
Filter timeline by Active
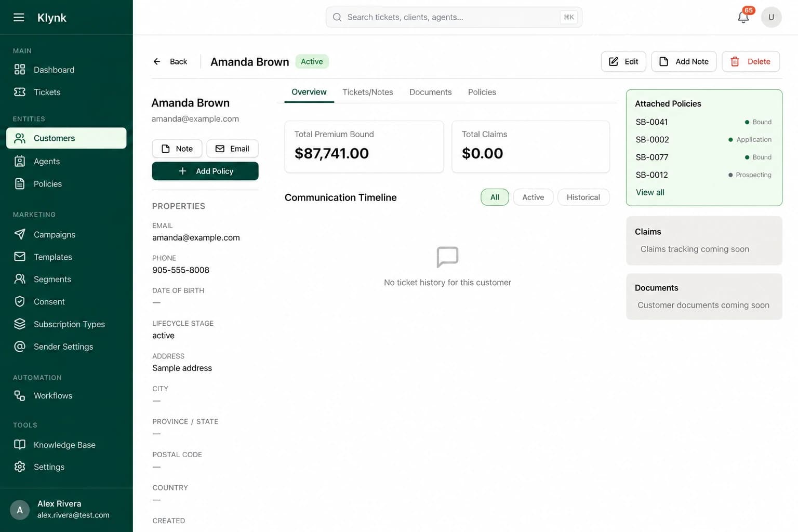(x=533, y=197)
